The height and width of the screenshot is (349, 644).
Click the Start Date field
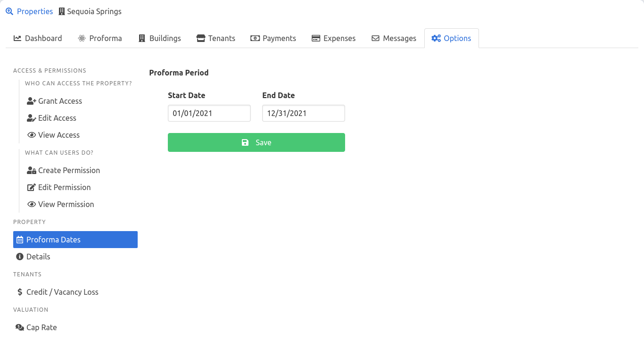click(209, 113)
